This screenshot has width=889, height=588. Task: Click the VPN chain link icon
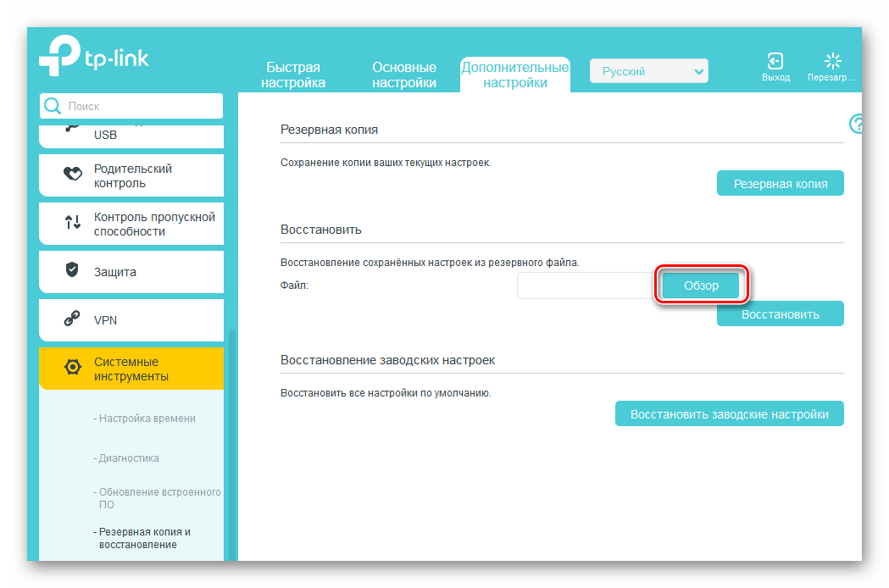pyautogui.click(x=72, y=319)
